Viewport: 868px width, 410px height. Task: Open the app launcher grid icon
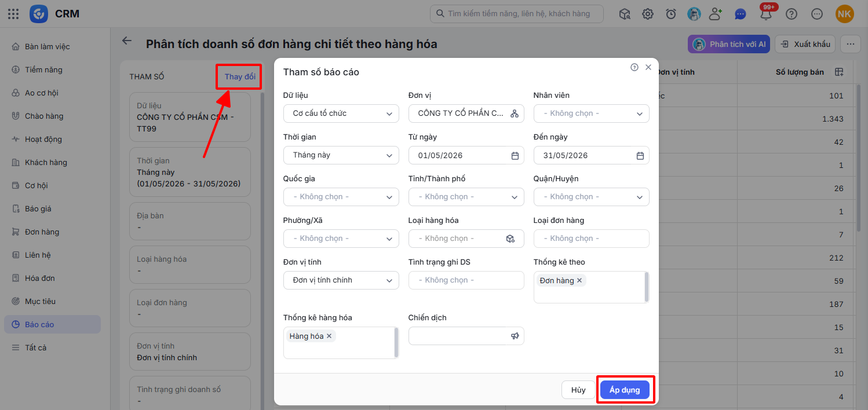(13, 14)
